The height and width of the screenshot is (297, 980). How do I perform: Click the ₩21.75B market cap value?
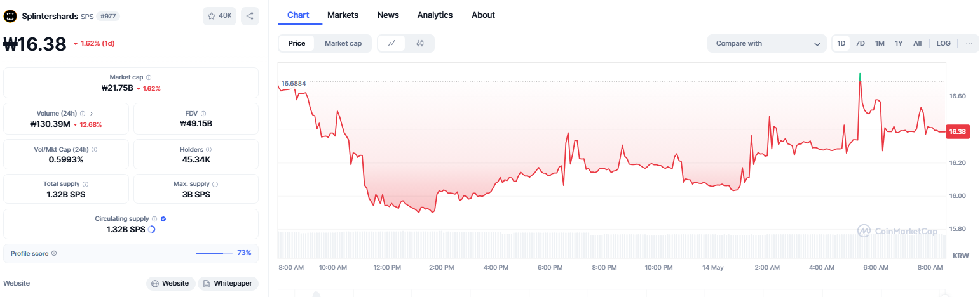(x=117, y=88)
